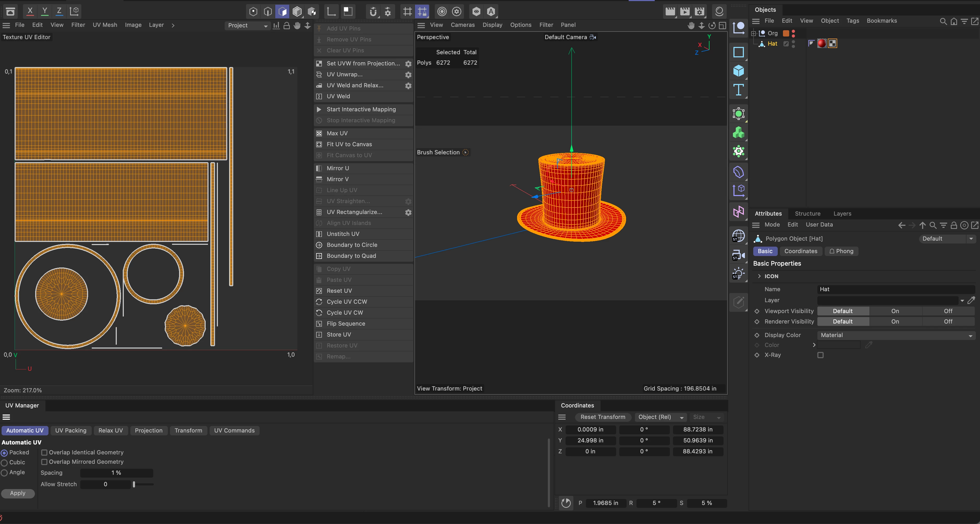
Task: Click Render to Picture Viewer icon
Action: (684, 11)
